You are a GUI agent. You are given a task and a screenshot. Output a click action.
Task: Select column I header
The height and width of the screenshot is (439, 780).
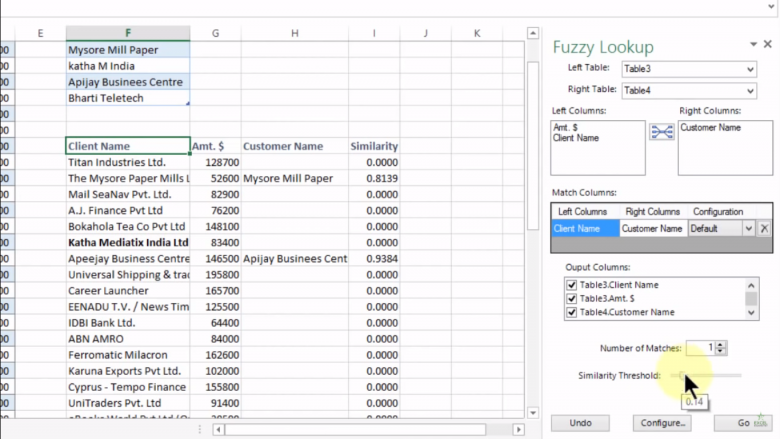374,33
